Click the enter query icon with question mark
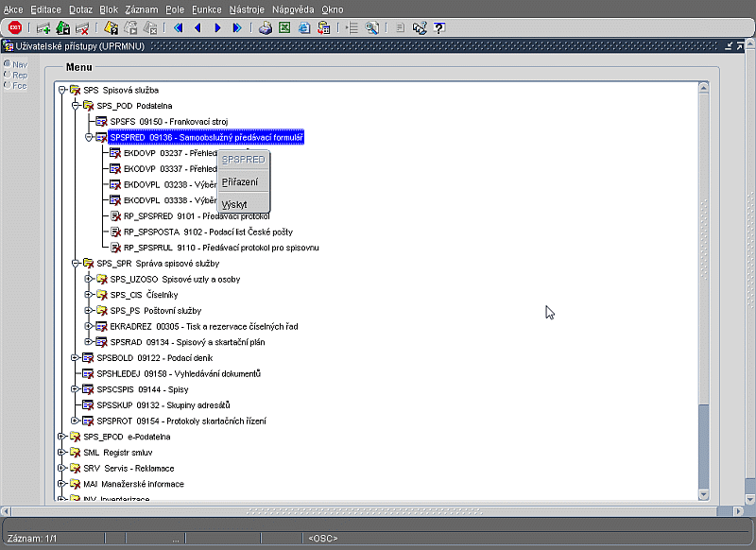Image resolution: width=756 pixels, height=550 pixels. (111, 28)
